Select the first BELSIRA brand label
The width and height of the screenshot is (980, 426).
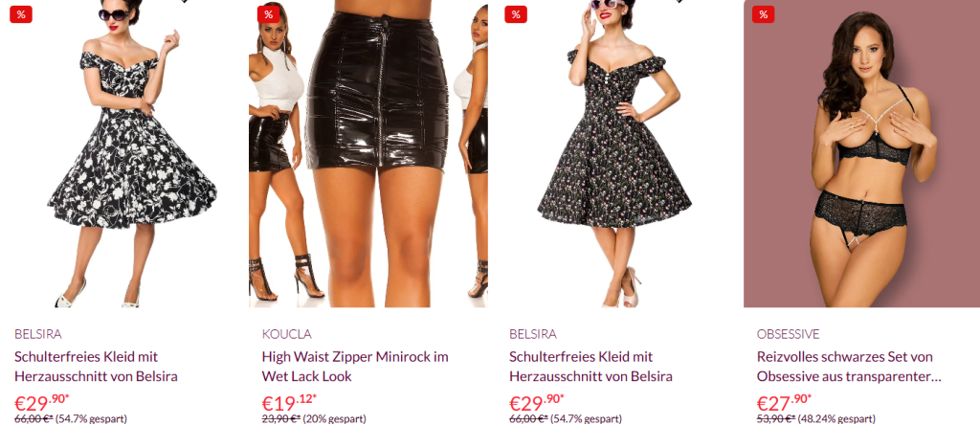(x=38, y=334)
